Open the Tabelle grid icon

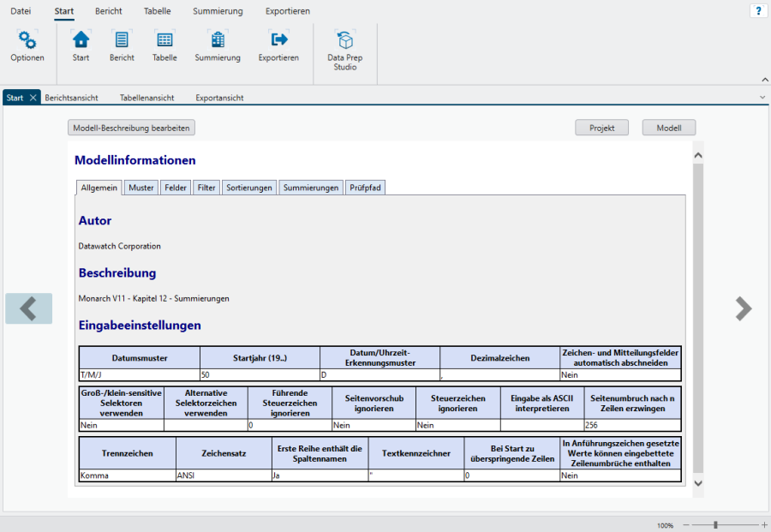point(164,40)
